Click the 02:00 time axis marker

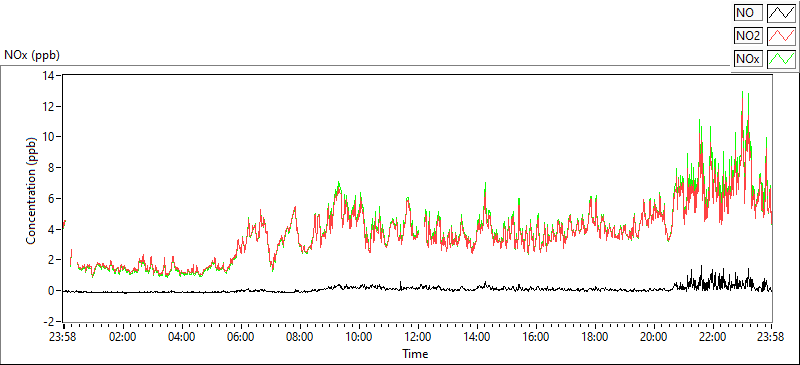pos(123,337)
